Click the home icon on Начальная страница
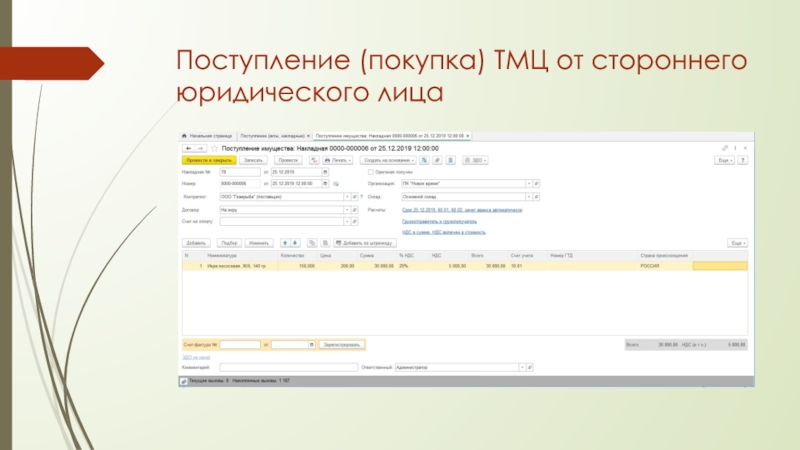The height and width of the screenshot is (450, 800). [x=185, y=134]
